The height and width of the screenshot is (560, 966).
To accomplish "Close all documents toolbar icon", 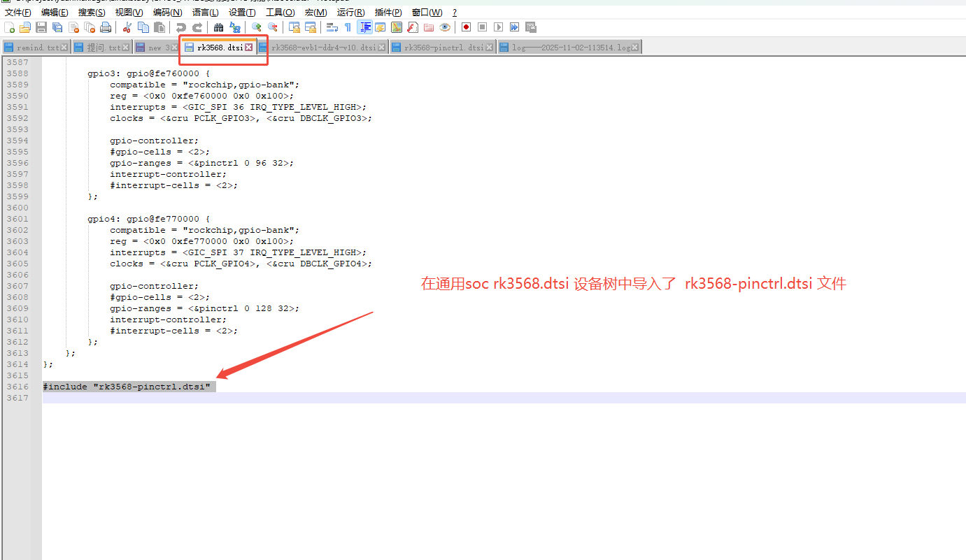I will pyautogui.click(x=90, y=27).
